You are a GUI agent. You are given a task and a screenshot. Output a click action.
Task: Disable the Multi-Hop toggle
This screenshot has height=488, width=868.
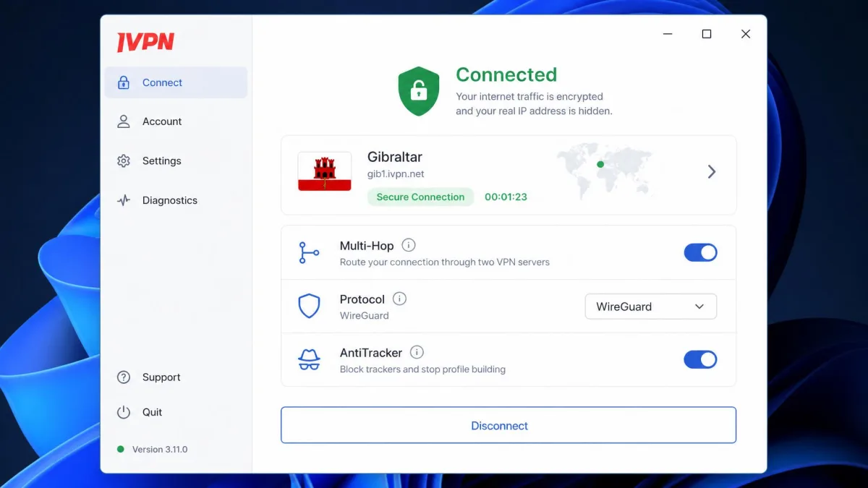[700, 252]
